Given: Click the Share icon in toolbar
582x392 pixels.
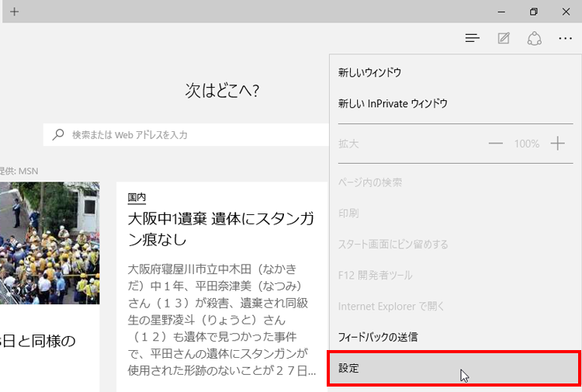Looking at the screenshot, I should (534, 38).
